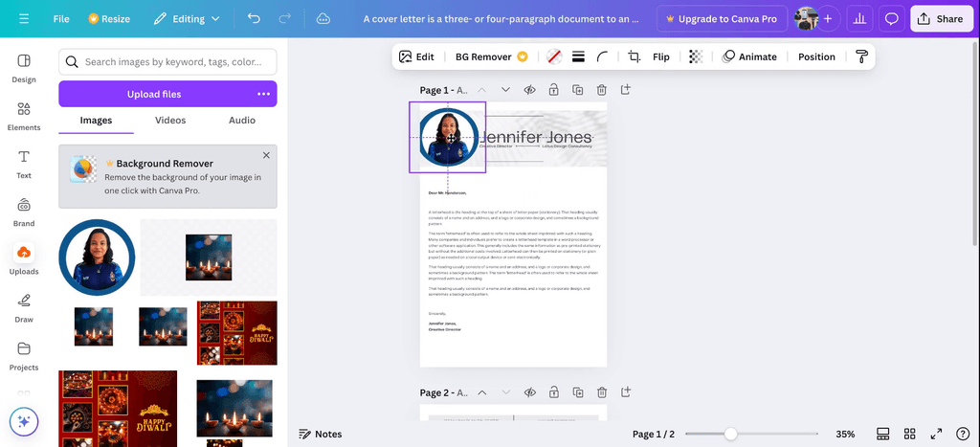The height and width of the screenshot is (447, 980).
Task: Open the Upload files more options menu
Action: pos(264,95)
